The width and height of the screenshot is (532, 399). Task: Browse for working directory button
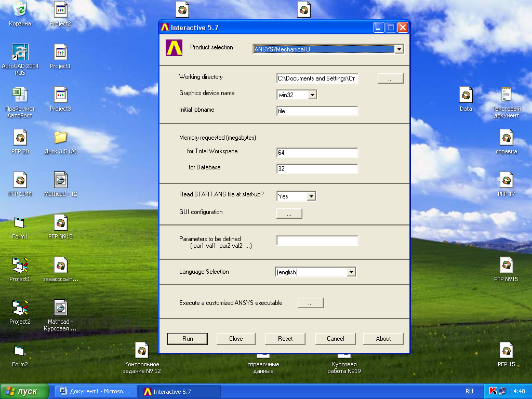390,78
